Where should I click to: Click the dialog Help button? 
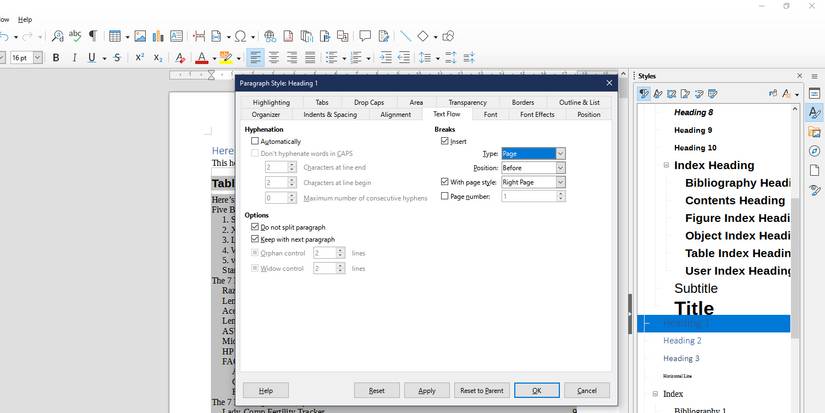point(266,390)
